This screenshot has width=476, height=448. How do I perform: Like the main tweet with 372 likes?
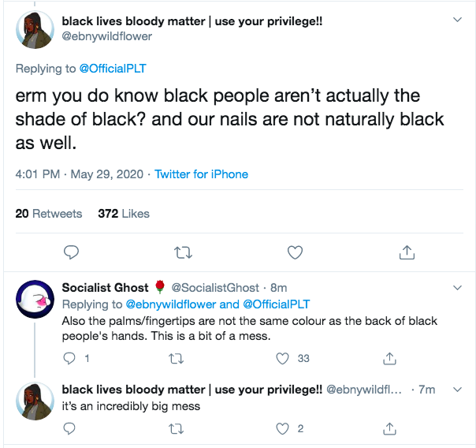pyautogui.click(x=295, y=252)
